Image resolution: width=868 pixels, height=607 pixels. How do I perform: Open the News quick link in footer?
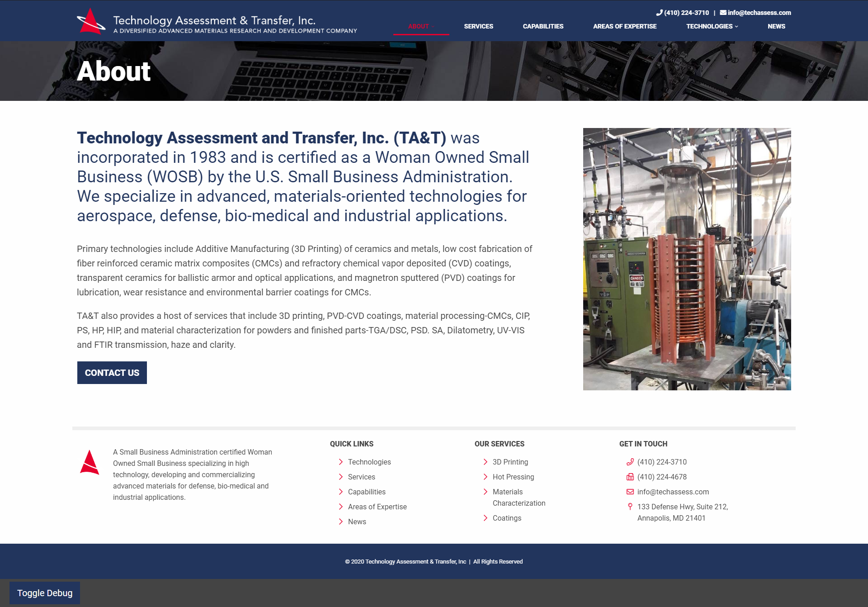tap(357, 522)
